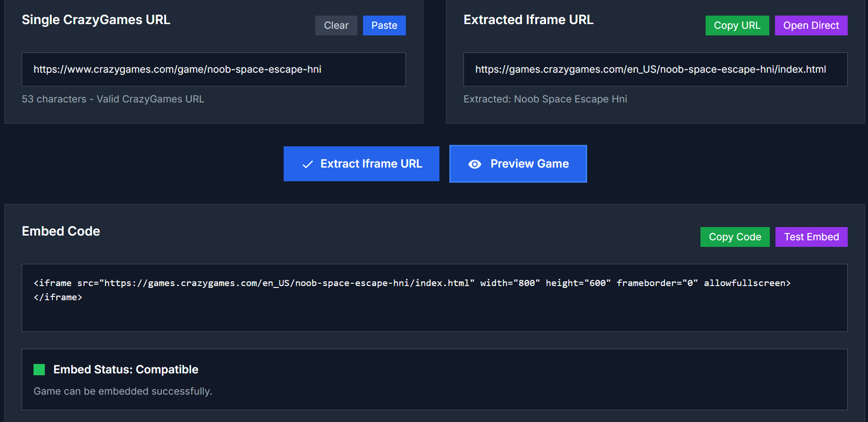Click 'Game can be embedded successfully.' message
This screenshot has height=422, width=868.
coord(123,391)
